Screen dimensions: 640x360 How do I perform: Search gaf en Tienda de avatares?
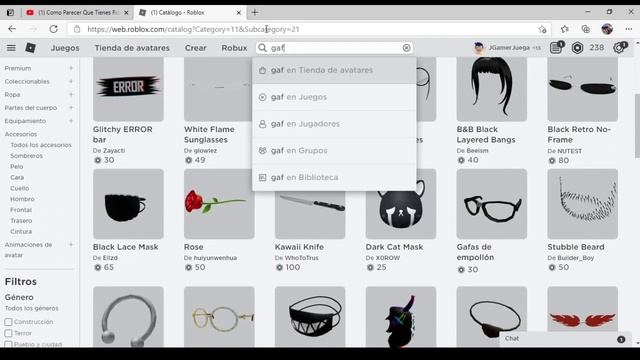click(x=334, y=70)
